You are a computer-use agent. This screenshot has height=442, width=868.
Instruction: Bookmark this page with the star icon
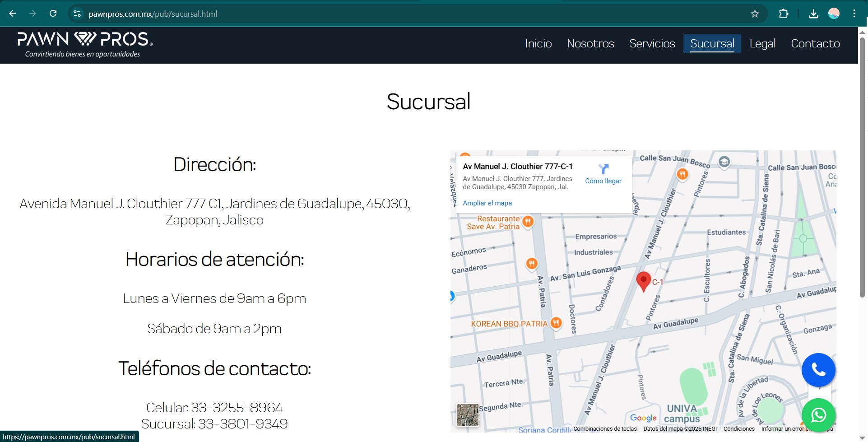[755, 14]
